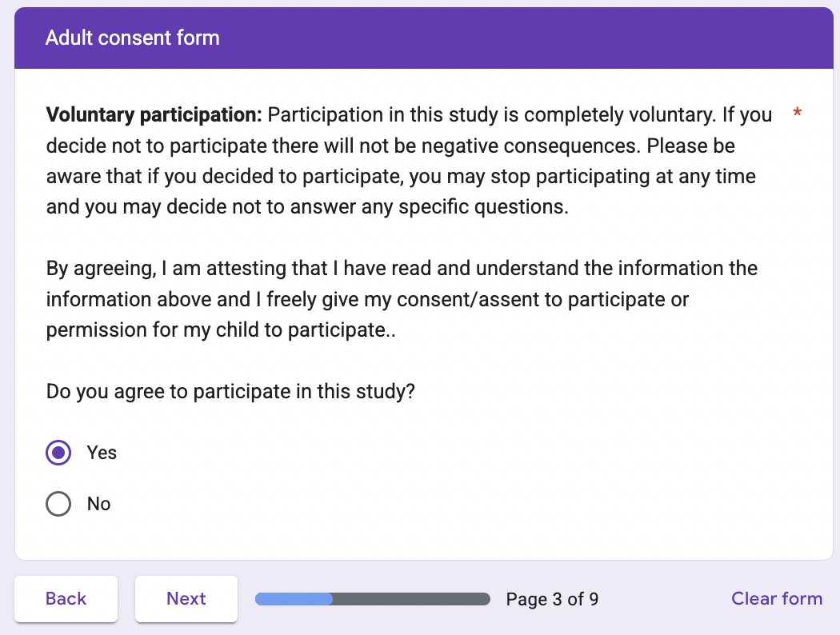Click the bold 'Voluntary participation:' heading
Viewport: 840px width, 635px height.
pyautogui.click(x=154, y=115)
